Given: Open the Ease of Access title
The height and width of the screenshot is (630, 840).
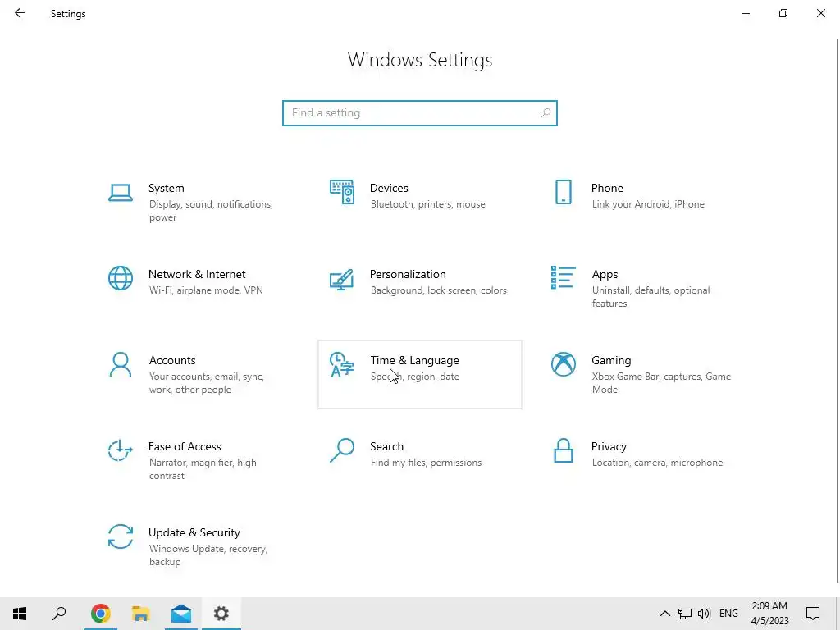Looking at the screenshot, I should 185,446.
